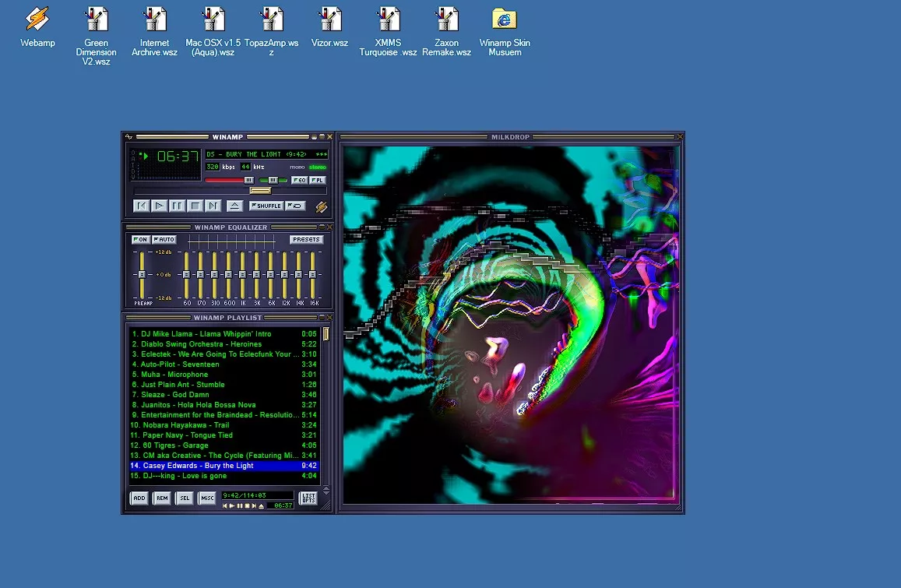Toggle Shuffle mode

click(266, 205)
